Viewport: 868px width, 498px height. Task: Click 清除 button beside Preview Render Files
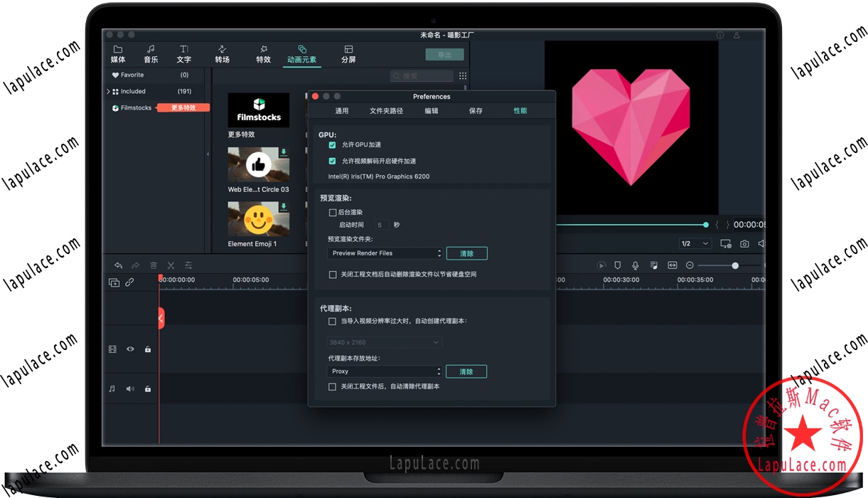(466, 253)
